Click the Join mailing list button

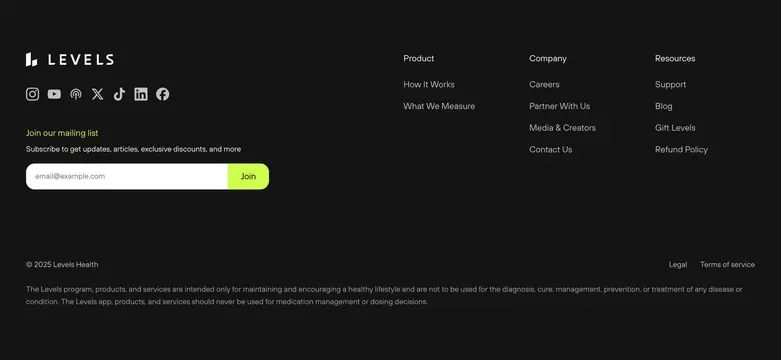coord(248,176)
